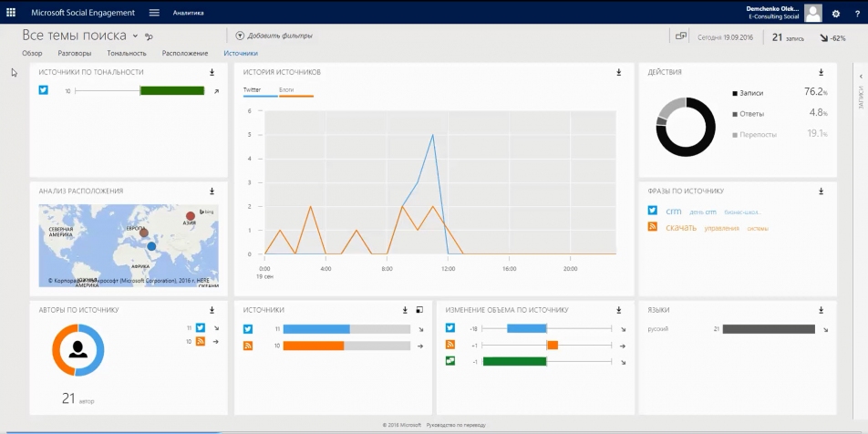The width and height of the screenshot is (868, 434).
Task: Download the Действия widget data
Action: click(821, 72)
